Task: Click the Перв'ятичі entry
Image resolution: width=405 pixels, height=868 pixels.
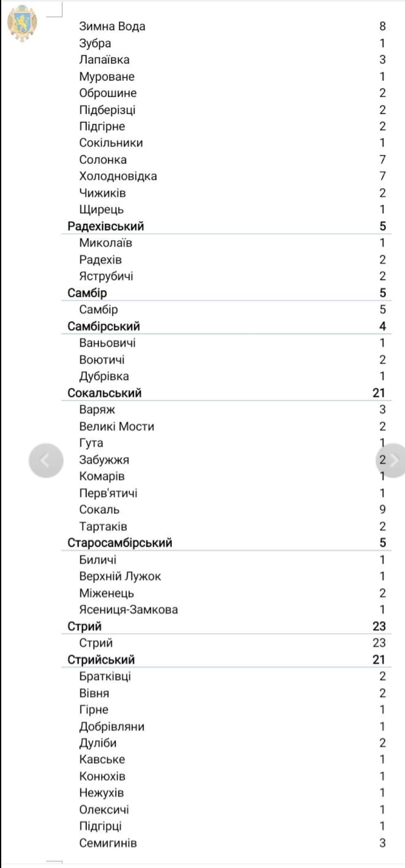Action: click(x=108, y=493)
